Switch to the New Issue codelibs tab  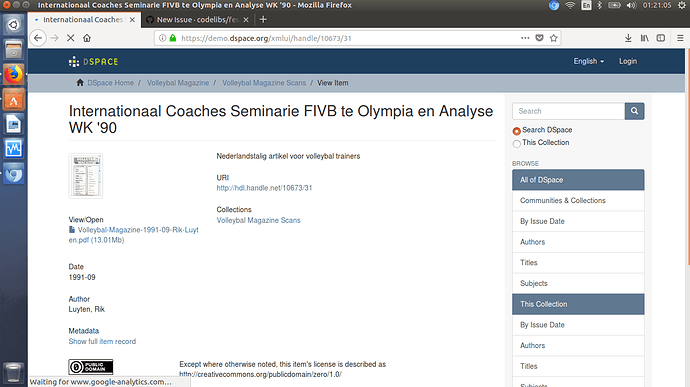(x=198, y=20)
